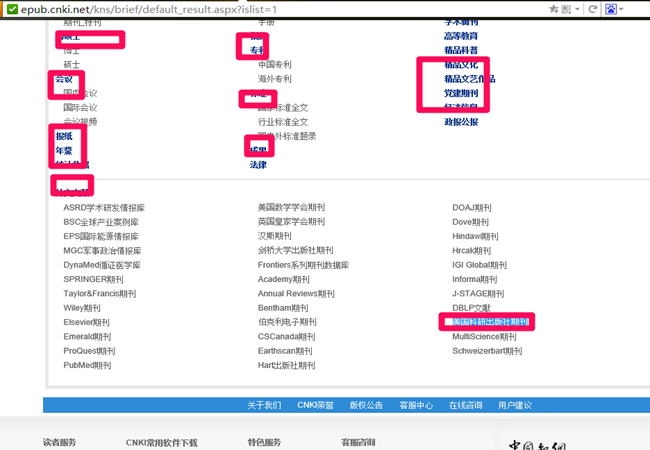The width and height of the screenshot is (650, 450).
Task: Open CSCanada期刊 link
Action: tap(286, 336)
